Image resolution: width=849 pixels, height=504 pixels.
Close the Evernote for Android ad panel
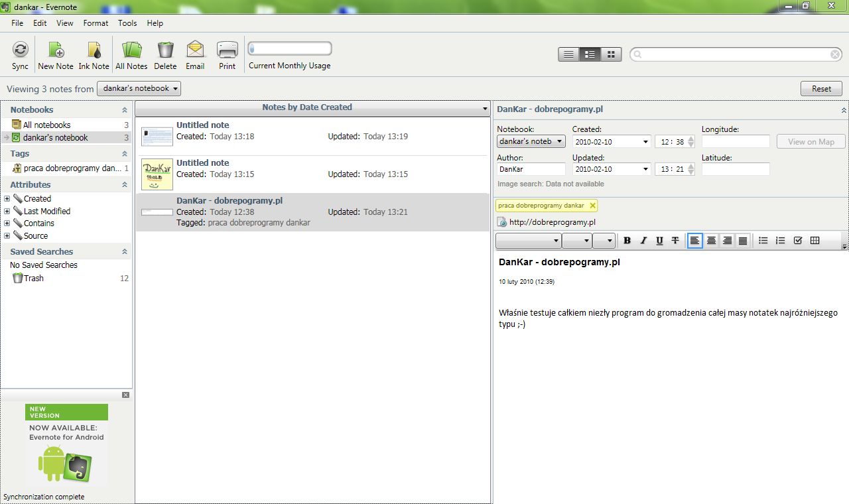[x=126, y=395]
